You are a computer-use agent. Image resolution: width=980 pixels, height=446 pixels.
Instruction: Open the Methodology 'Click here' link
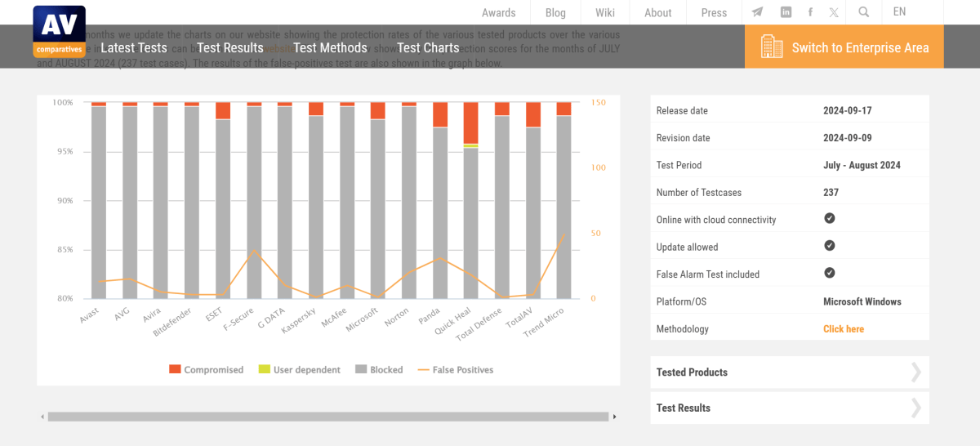(x=844, y=329)
